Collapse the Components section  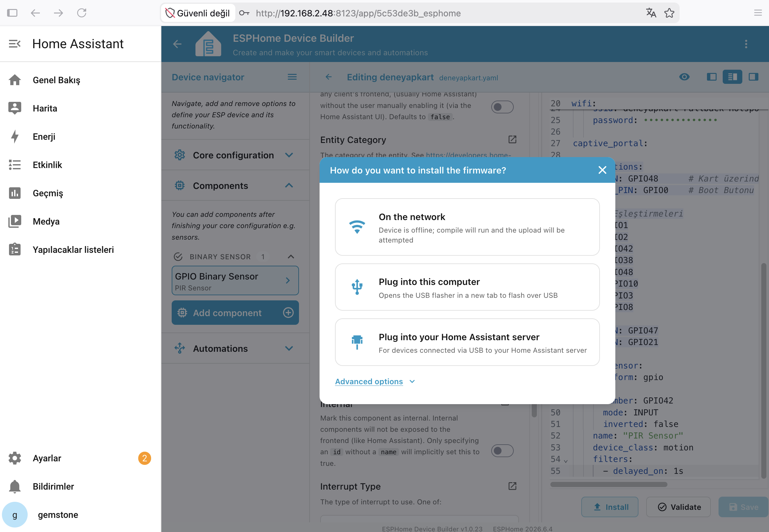point(235,186)
